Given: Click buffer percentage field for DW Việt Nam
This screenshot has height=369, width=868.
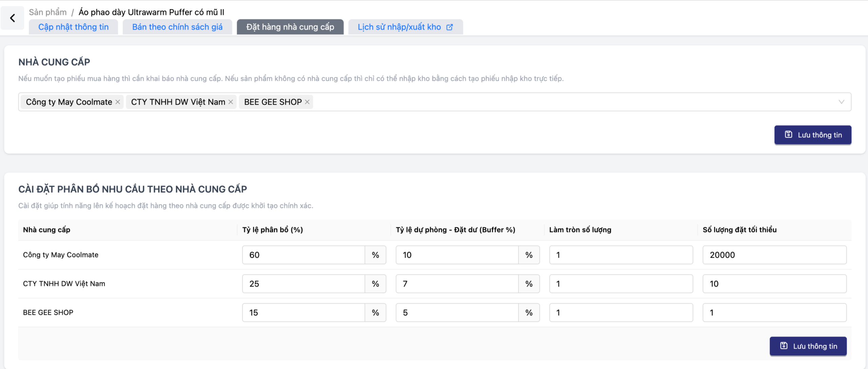Looking at the screenshot, I should [x=457, y=284].
